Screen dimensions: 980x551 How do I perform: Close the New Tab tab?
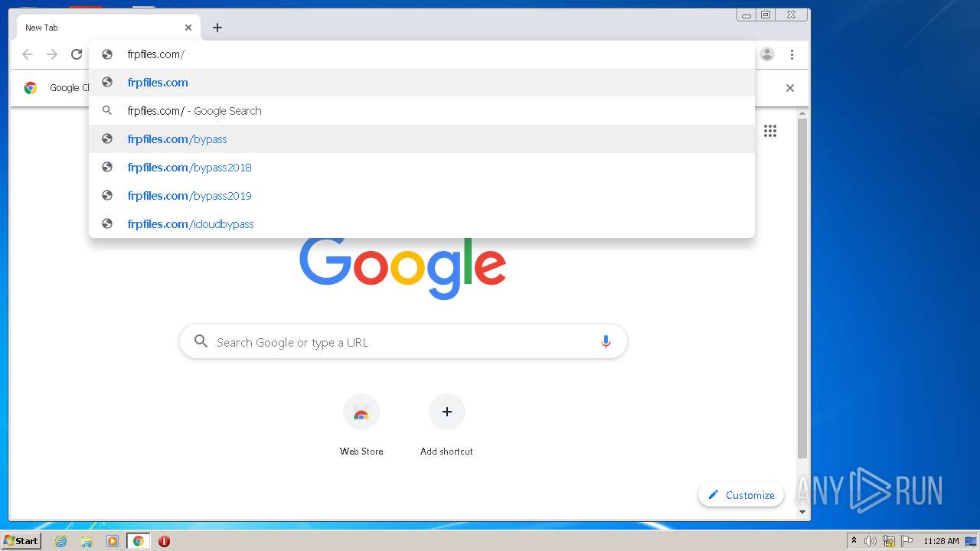tap(188, 28)
